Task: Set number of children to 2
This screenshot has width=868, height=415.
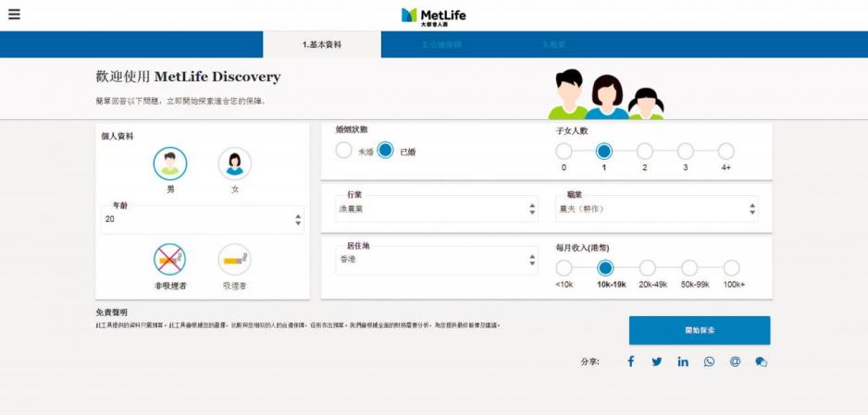Action: click(645, 151)
